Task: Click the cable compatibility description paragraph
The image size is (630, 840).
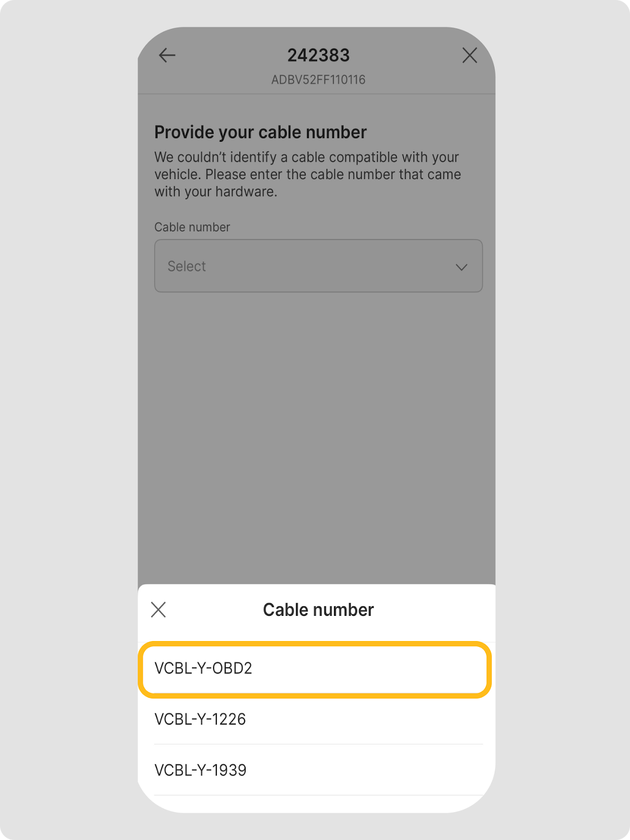Action: 308,174
